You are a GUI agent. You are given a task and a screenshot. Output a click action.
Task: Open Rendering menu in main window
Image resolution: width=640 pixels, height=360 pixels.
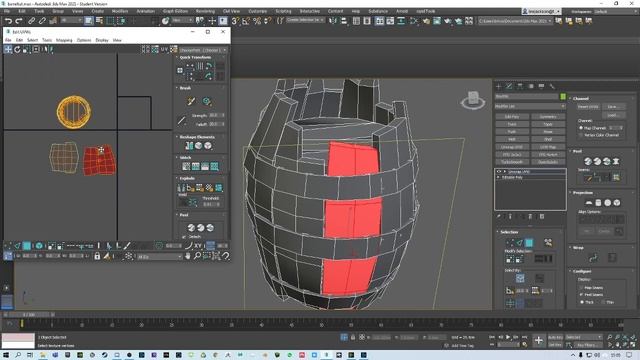coord(205,11)
